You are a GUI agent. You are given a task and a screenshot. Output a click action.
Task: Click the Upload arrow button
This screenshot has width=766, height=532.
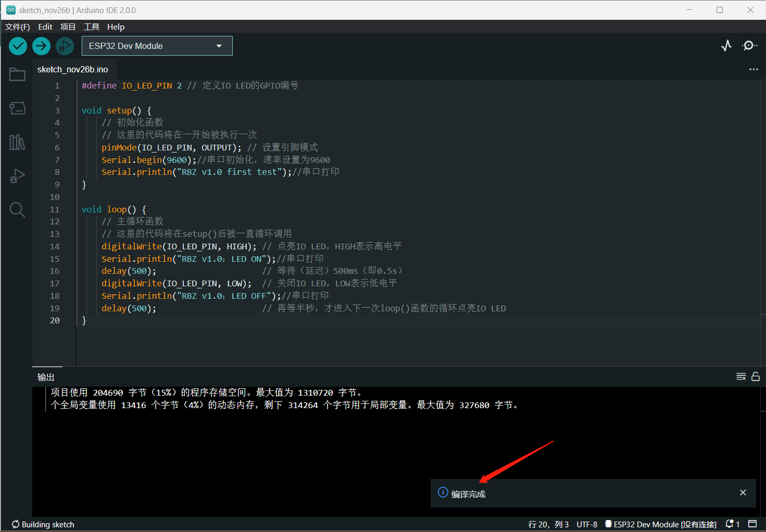pos(41,46)
